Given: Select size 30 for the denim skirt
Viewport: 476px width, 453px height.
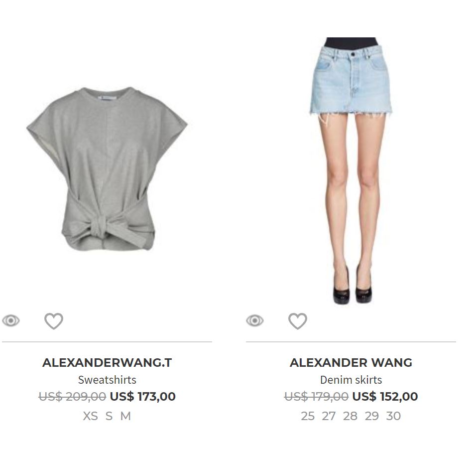Looking at the screenshot, I should [393, 416].
